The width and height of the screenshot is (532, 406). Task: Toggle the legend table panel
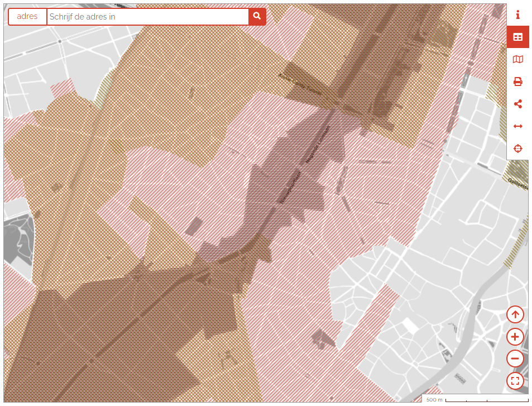tap(517, 37)
